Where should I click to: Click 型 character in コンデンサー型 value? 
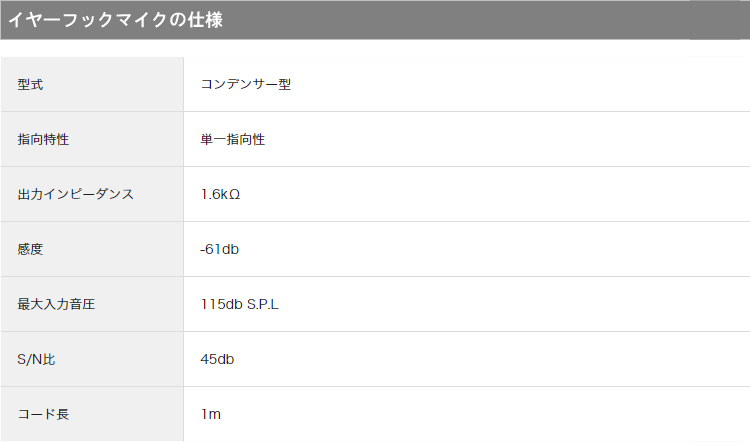click(285, 84)
